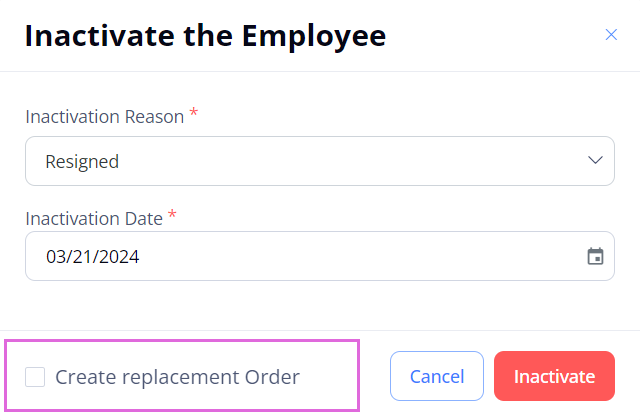Screen dimensions: 640x420
Task: Click the Inactivation Reason field label
Action: 105,117
